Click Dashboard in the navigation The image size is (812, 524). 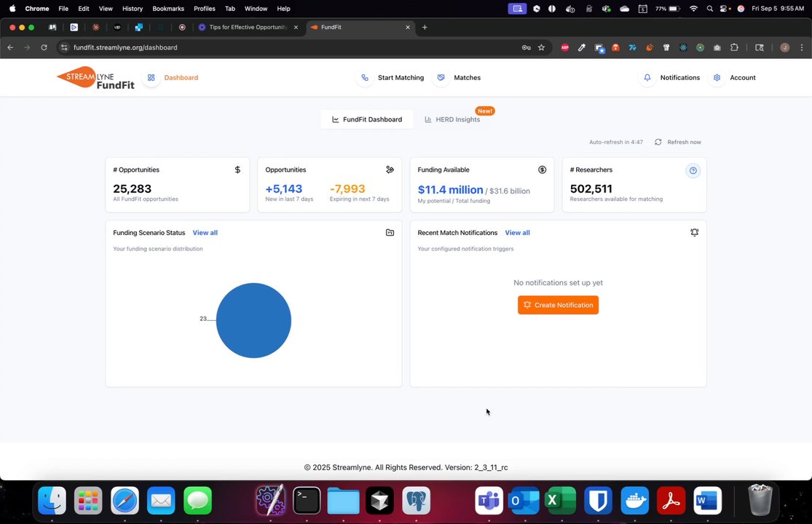[181, 78]
